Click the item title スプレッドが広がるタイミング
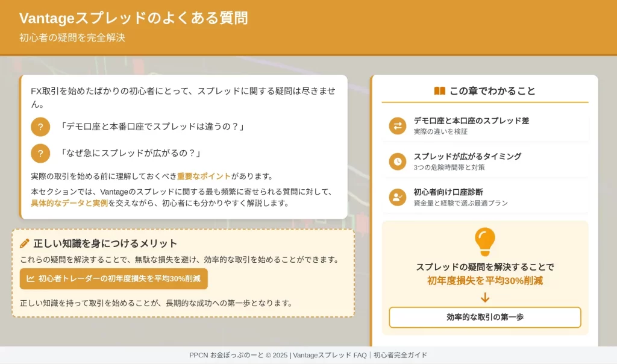 click(x=468, y=157)
